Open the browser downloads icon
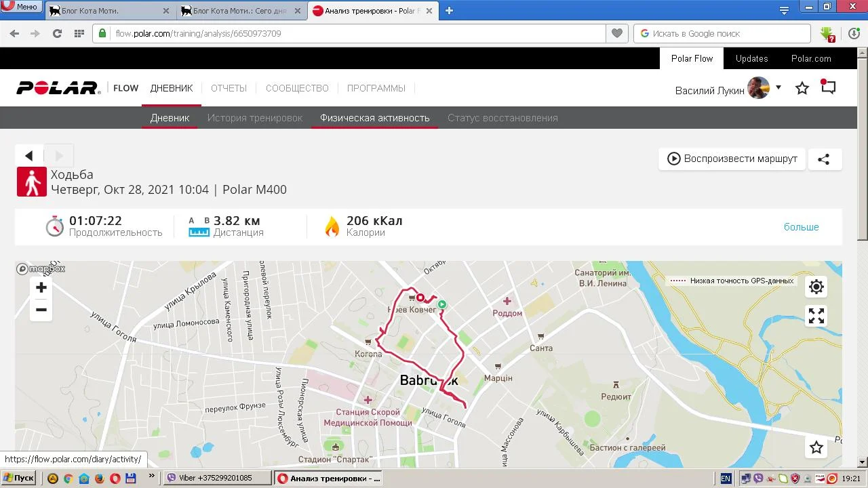The image size is (868, 488). tap(854, 33)
